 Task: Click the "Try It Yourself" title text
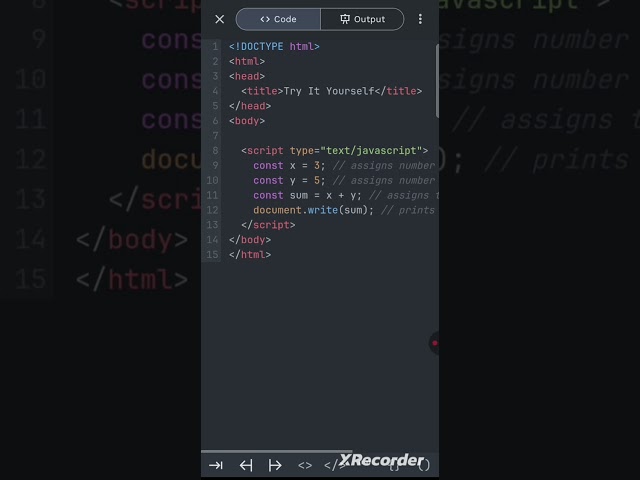click(329, 91)
